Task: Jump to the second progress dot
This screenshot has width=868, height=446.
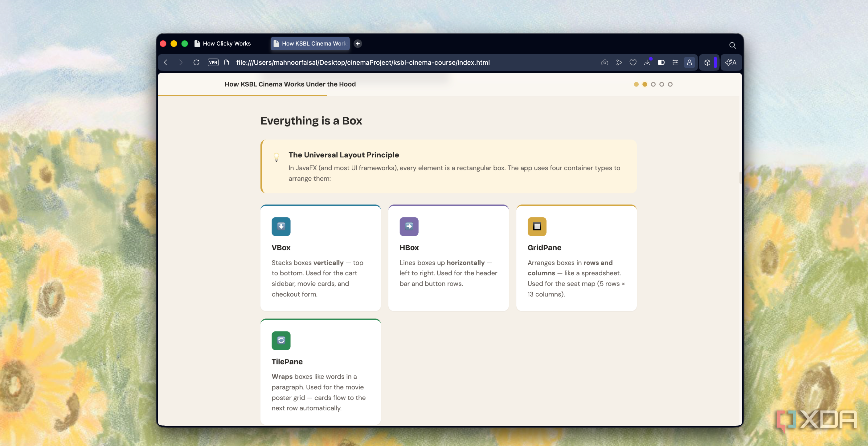Action: (x=645, y=84)
